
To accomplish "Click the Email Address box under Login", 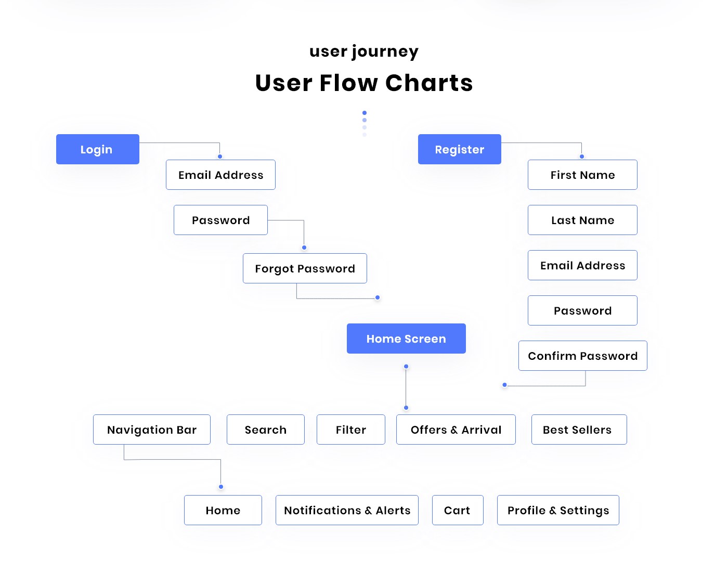I will pos(220,175).
